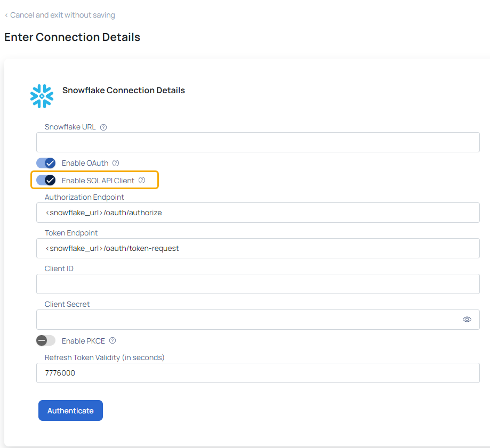Click the Snowflake URL help icon
Viewport: 490px width, 448px height.
tap(103, 127)
